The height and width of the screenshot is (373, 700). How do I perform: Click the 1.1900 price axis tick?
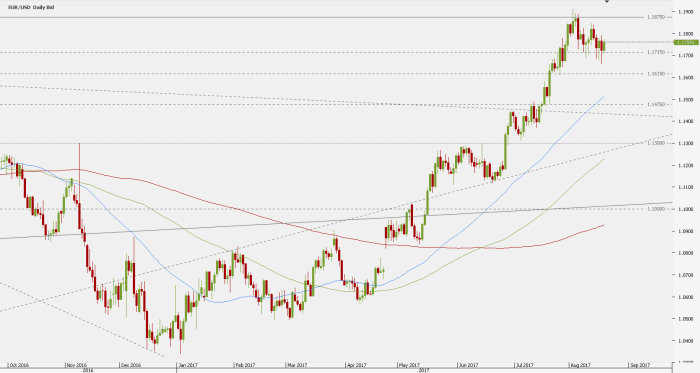coord(686,12)
